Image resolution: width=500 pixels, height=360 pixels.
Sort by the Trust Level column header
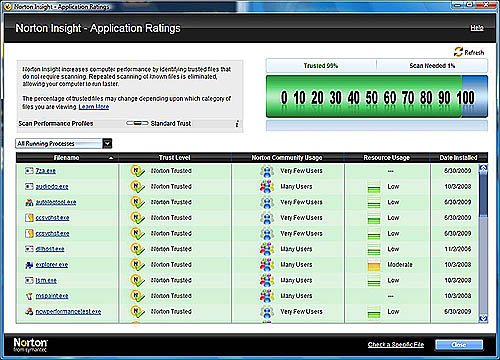coord(174,158)
